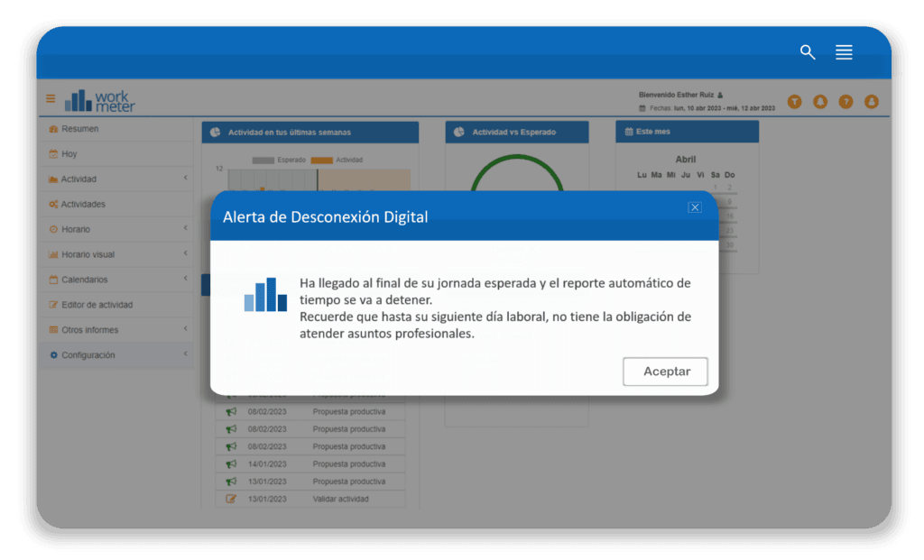Viewport: 924px width, 560px height.
Task: Open Otros informes in sidebar
Action: pos(116,330)
